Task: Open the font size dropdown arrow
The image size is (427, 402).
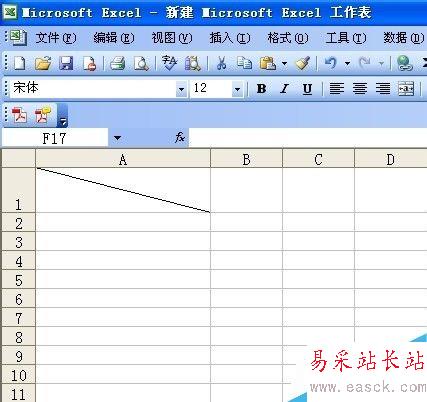Action: tap(237, 89)
